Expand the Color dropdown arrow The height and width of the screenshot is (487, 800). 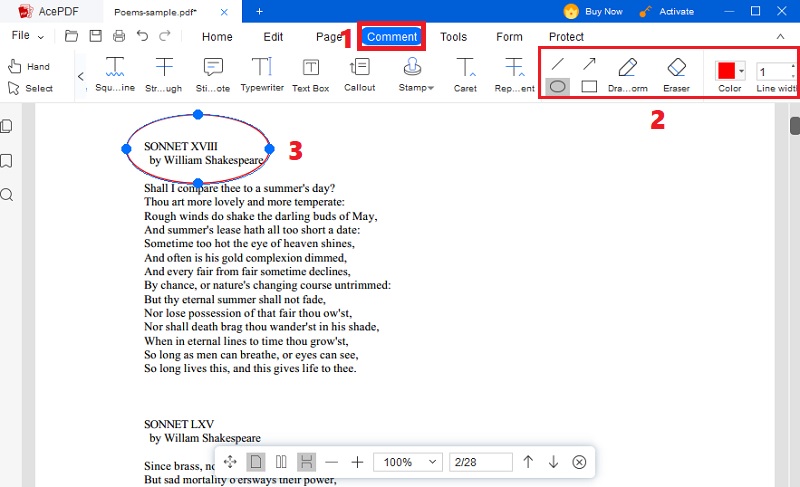(x=741, y=71)
